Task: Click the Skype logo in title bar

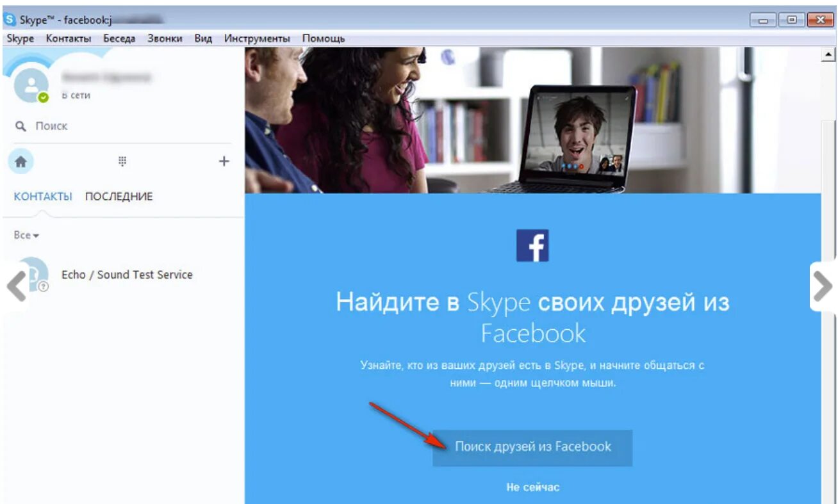Action: 10,20
